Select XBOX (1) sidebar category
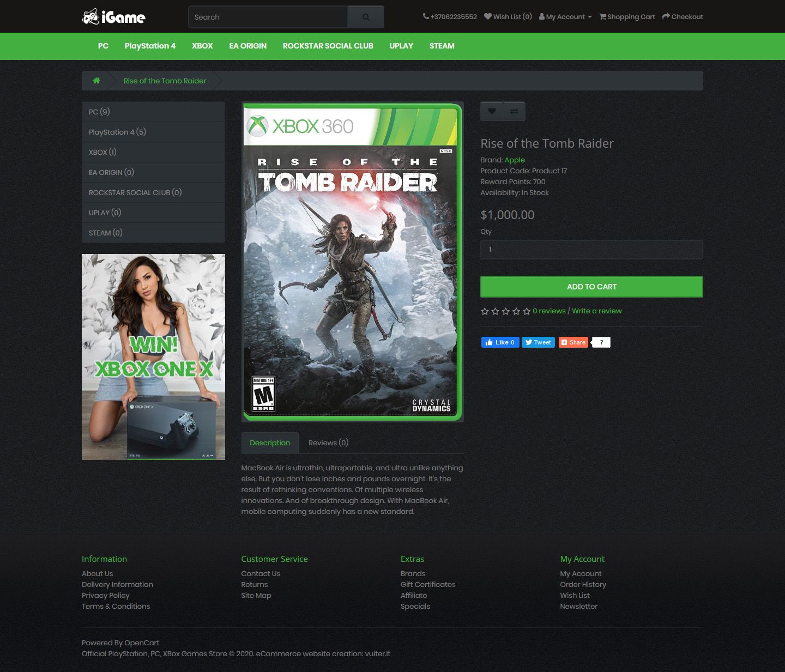 point(153,152)
